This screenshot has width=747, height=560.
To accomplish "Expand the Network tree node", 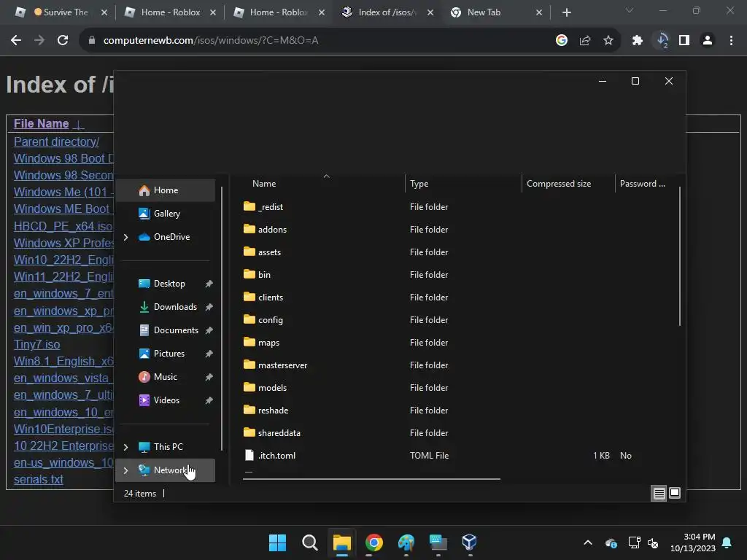I will point(125,470).
